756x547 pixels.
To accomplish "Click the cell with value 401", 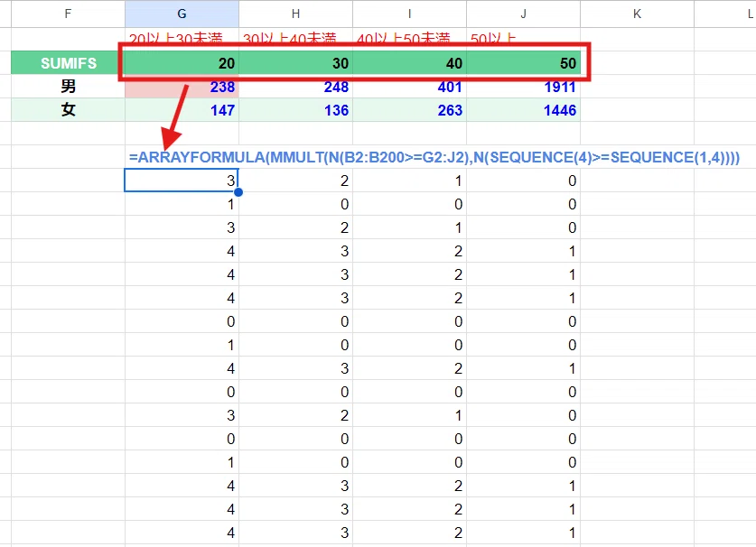I will (x=409, y=87).
